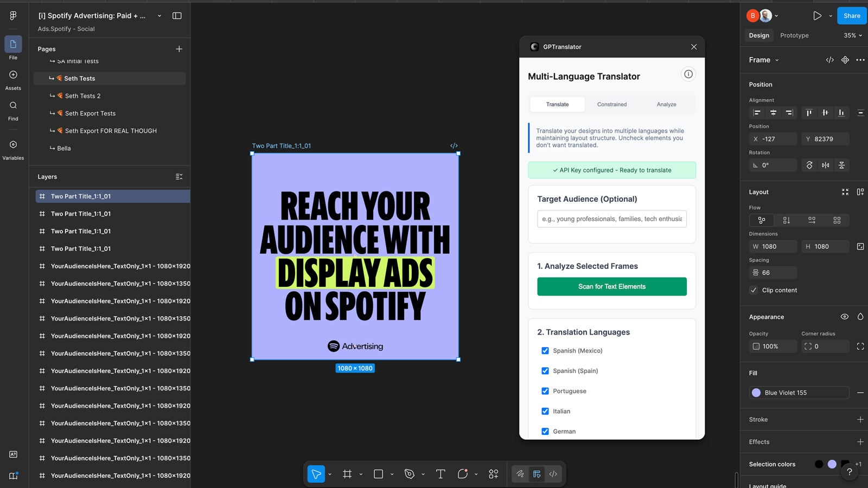Toggle the sidebar collapse icon
This screenshot has width=868, height=488.
tap(177, 16)
